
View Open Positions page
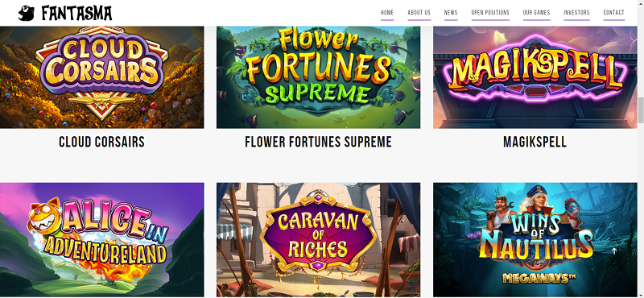pyautogui.click(x=490, y=13)
